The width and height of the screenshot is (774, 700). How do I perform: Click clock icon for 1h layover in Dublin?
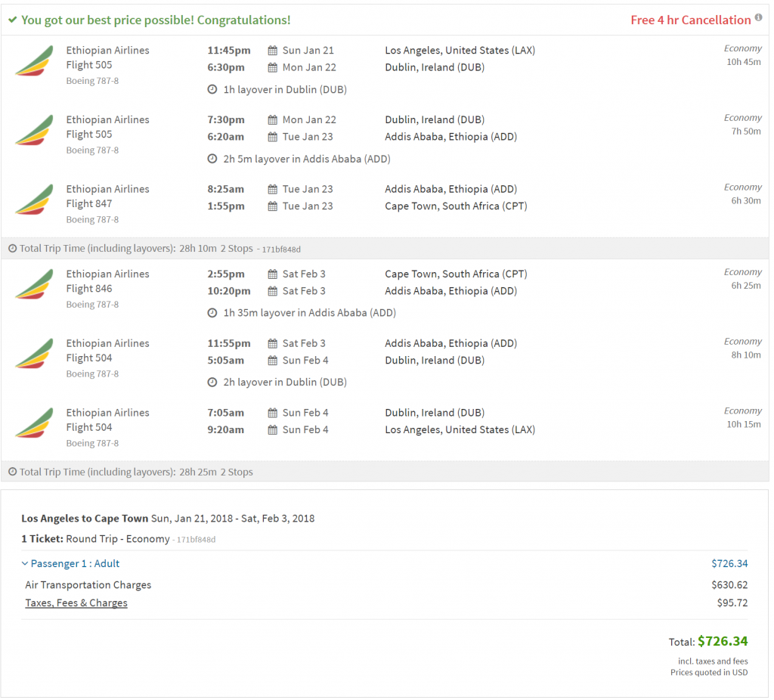click(212, 89)
